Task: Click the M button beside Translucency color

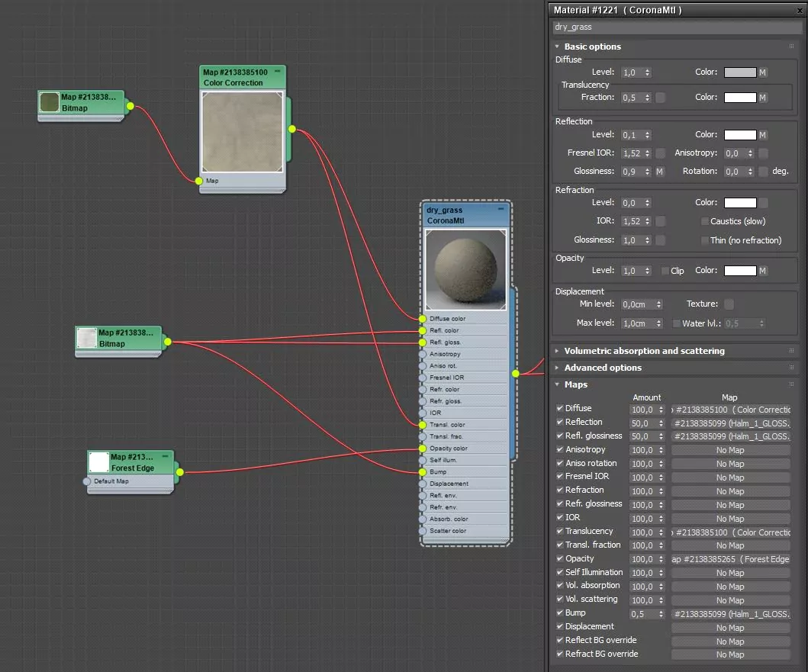Action: [x=762, y=98]
